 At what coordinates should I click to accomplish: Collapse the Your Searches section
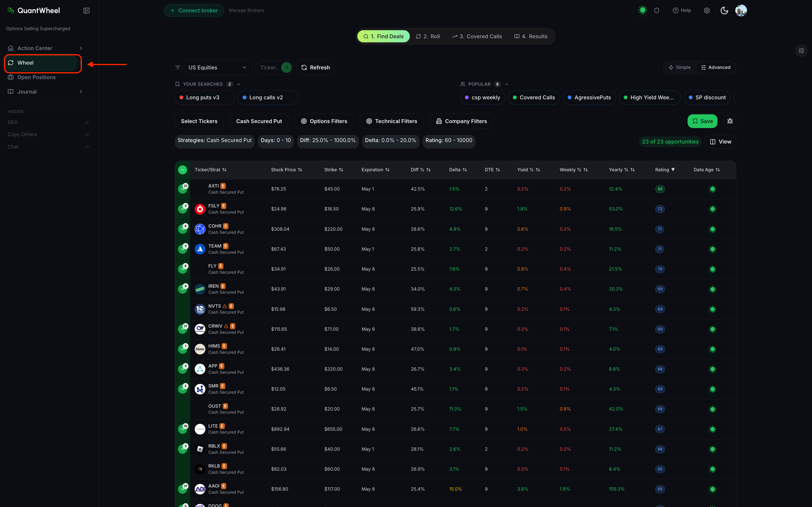point(239,84)
